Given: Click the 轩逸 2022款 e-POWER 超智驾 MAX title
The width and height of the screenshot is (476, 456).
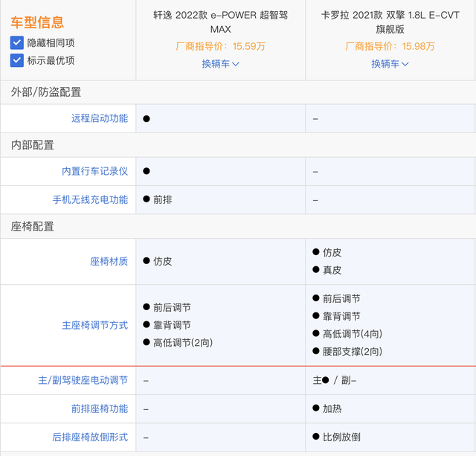Looking at the screenshot, I should (220, 22).
